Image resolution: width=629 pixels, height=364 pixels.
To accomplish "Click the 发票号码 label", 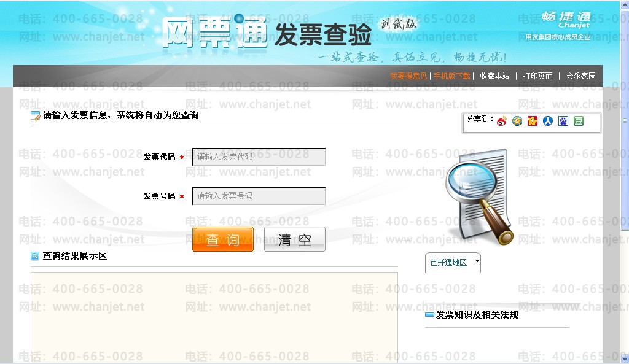I will coord(159,196).
